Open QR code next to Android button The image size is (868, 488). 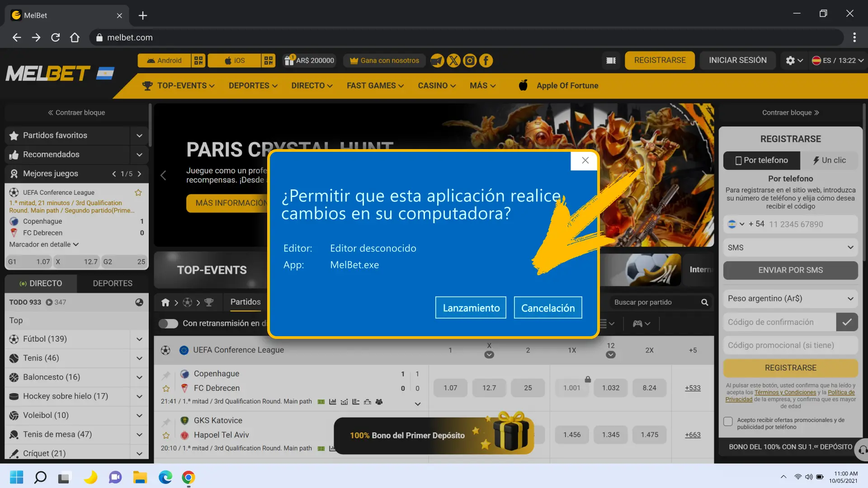(x=198, y=61)
